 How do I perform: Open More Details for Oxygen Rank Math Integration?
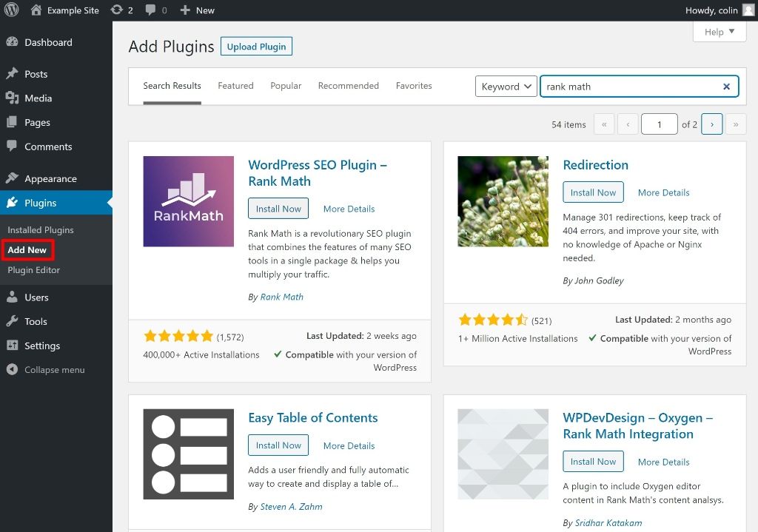(x=664, y=462)
